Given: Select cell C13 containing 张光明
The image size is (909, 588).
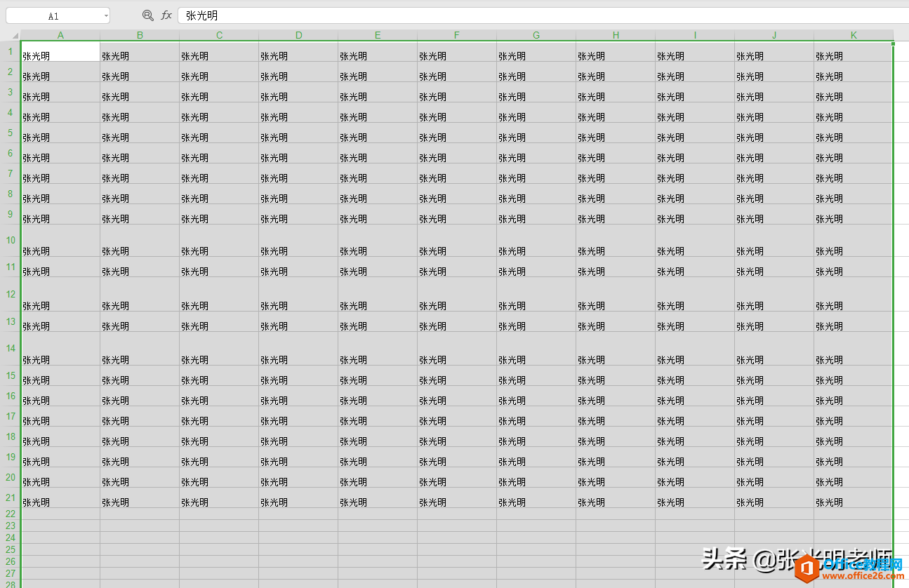Looking at the screenshot, I should [x=219, y=321].
